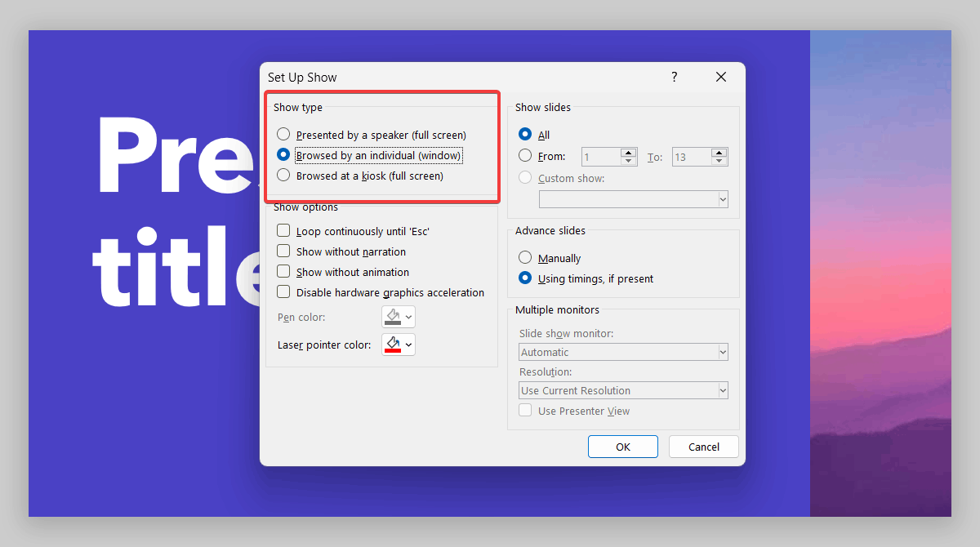980x547 pixels.
Task: Select the Manually advance slides option
Action: pos(523,257)
